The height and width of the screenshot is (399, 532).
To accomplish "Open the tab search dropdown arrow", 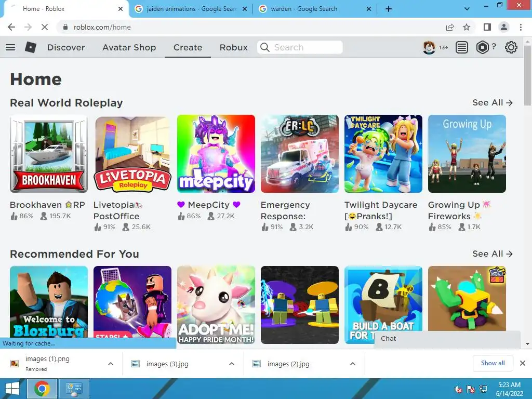I will (x=467, y=9).
